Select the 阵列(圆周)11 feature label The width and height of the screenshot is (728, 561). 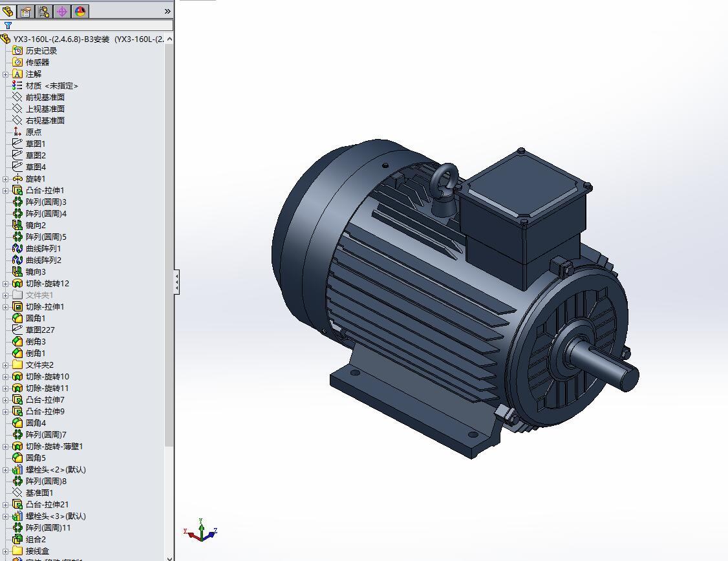[48, 527]
